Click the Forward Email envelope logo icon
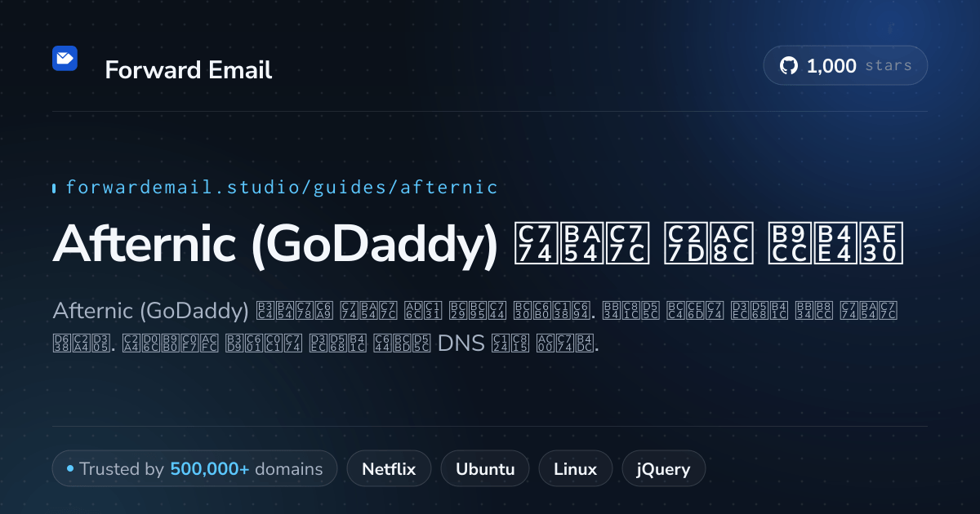 65,59
